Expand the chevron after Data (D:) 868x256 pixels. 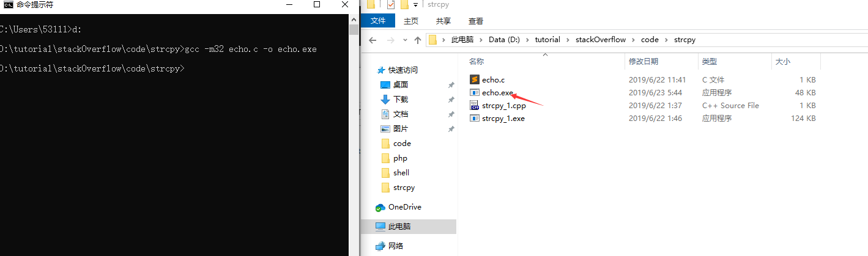[x=529, y=40]
